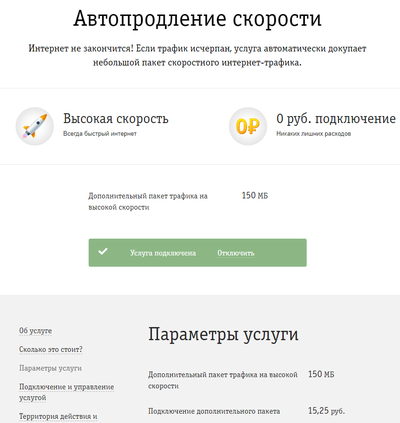The height and width of the screenshot is (423, 400).
Task: Click the Услуга подключена status label
Action: coord(163,253)
